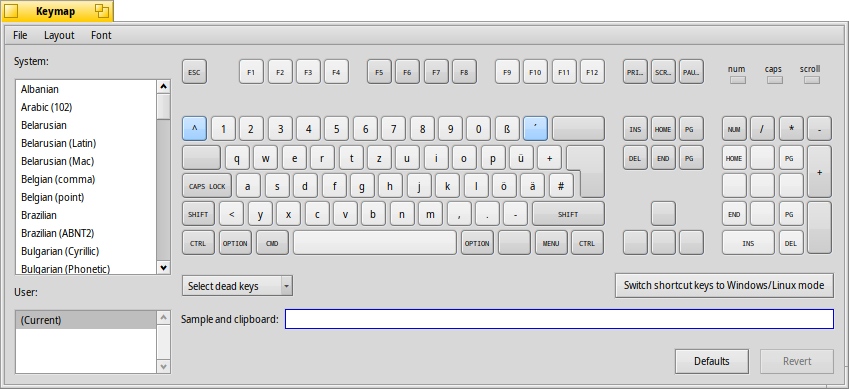The width and height of the screenshot is (849, 389).
Task: Click System list scroll-down arrow
Action: (x=164, y=267)
